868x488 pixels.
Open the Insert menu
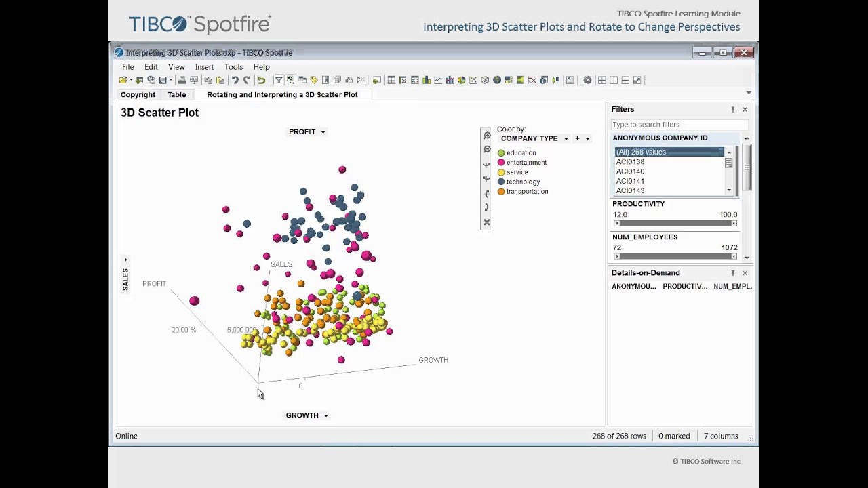point(204,67)
